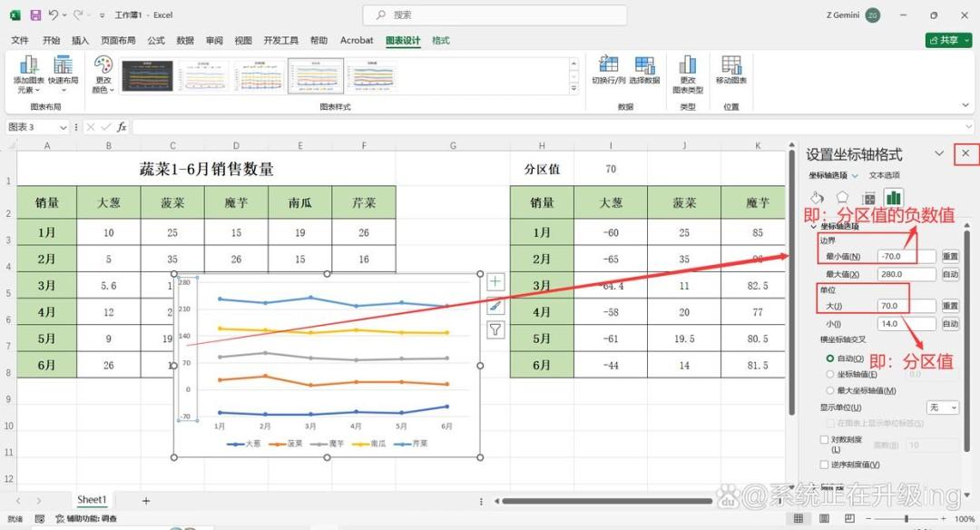Click the macro record status icon
Screen dimensions: 980x530
click(39, 519)
